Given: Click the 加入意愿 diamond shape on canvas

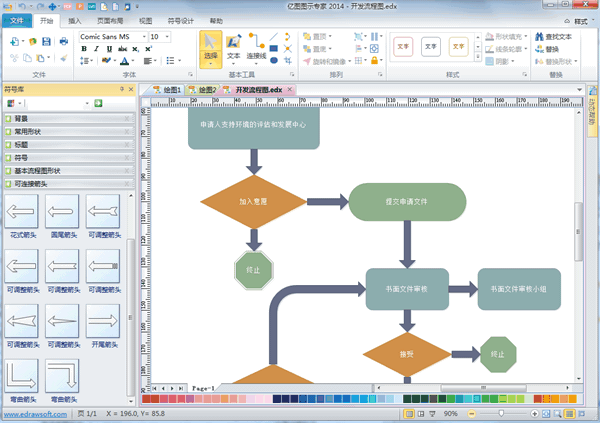Looking at the screenshot, I should tap(253, 201).
